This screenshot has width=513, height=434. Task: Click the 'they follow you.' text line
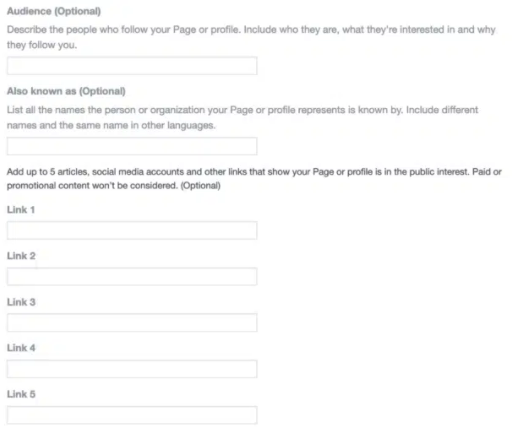pos(42,45)
